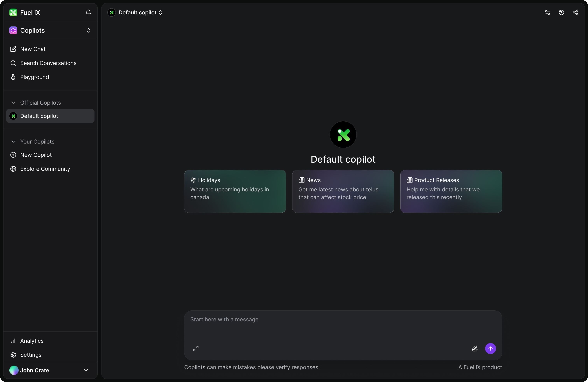588x382 pixels.
Task: Open chat parameters sliders icon
Action: tap(548, 12)
